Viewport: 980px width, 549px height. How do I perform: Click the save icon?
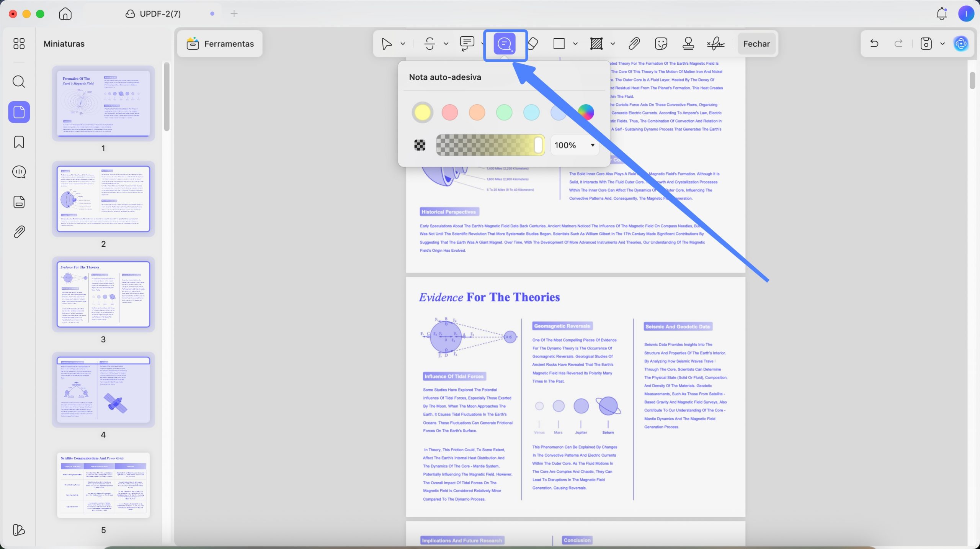pyautogui.click(x=926, y=44)
